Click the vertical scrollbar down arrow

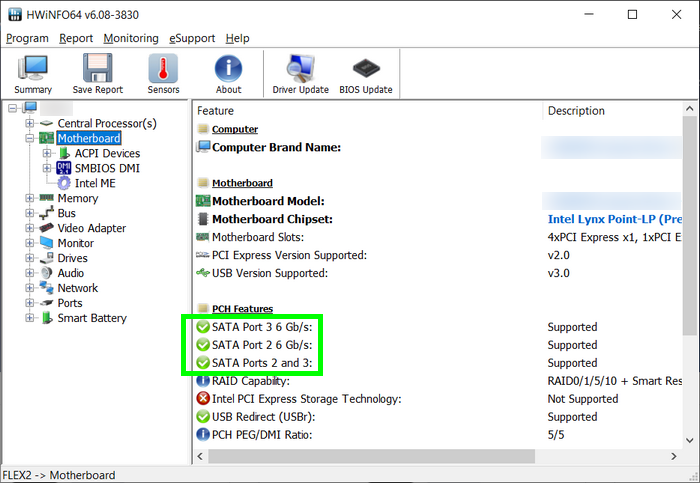click(690, 440)
